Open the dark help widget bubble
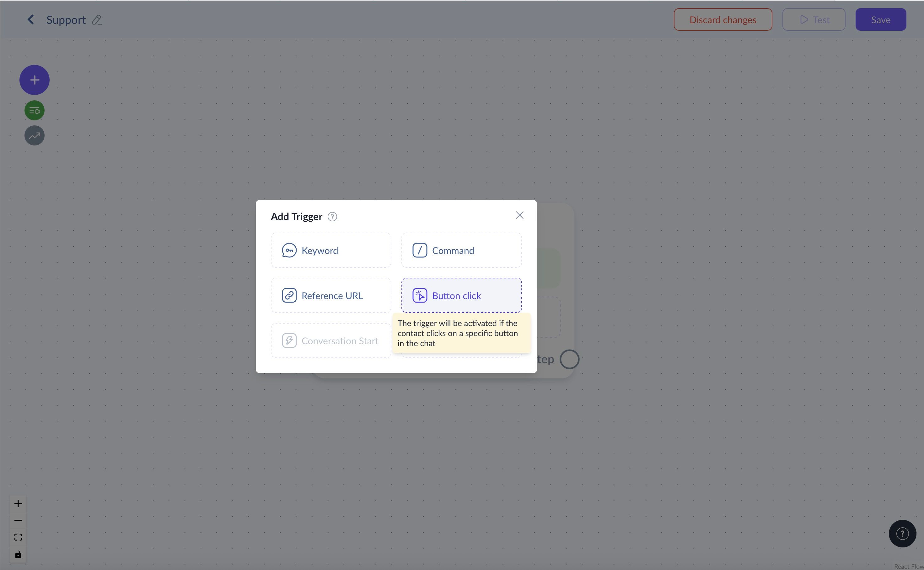 pyautogui.click(x=902, y=533)
